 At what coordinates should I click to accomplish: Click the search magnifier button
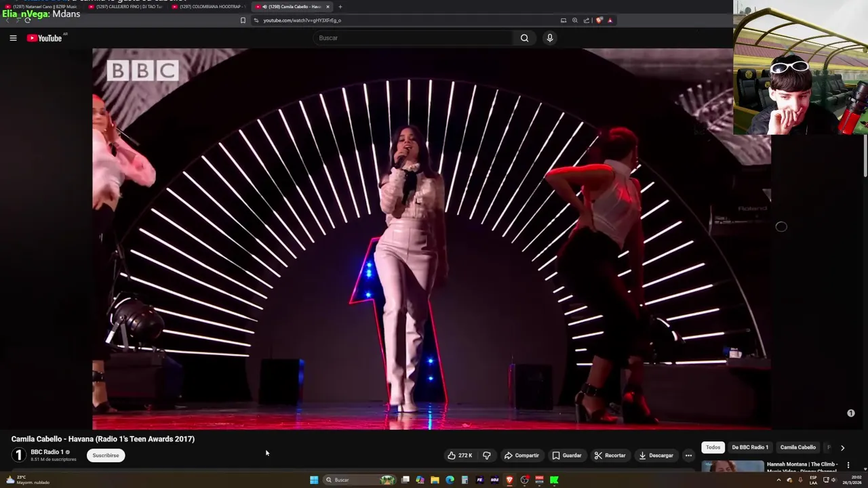point(524,38)
